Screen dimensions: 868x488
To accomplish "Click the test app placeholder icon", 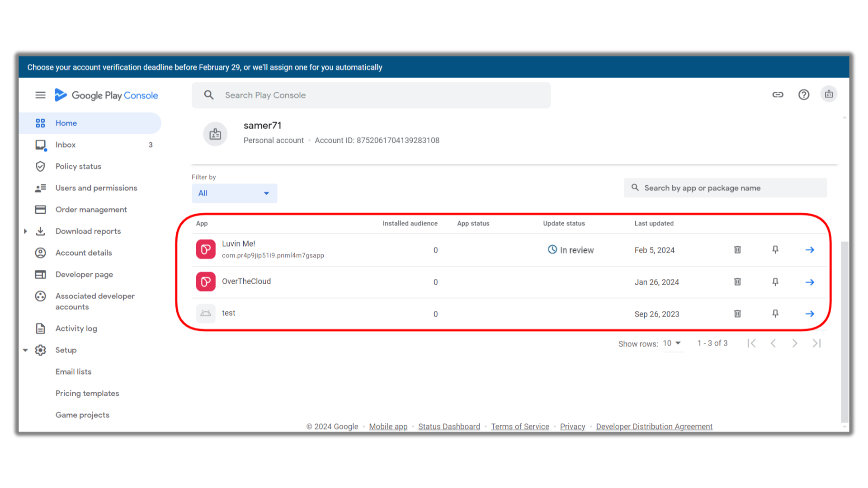I will click(x=206, y=313).
